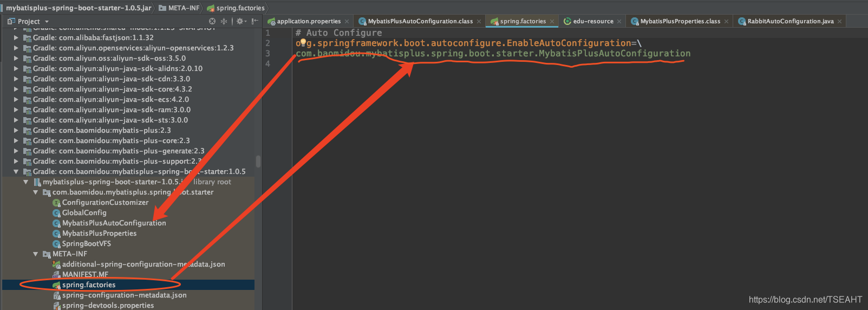The height and width of the screenshot is (310, 868).
Task: Open the RabbitAutoConfiguration.java tab
Action: [791, 21]
